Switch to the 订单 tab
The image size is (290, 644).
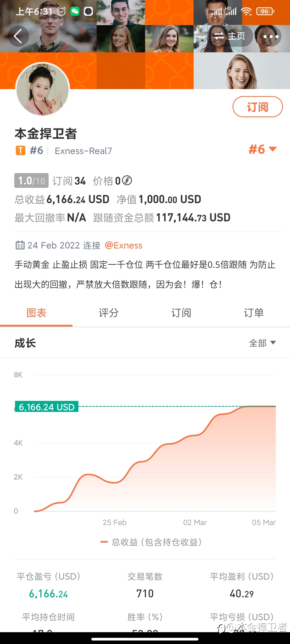[254, 313]
